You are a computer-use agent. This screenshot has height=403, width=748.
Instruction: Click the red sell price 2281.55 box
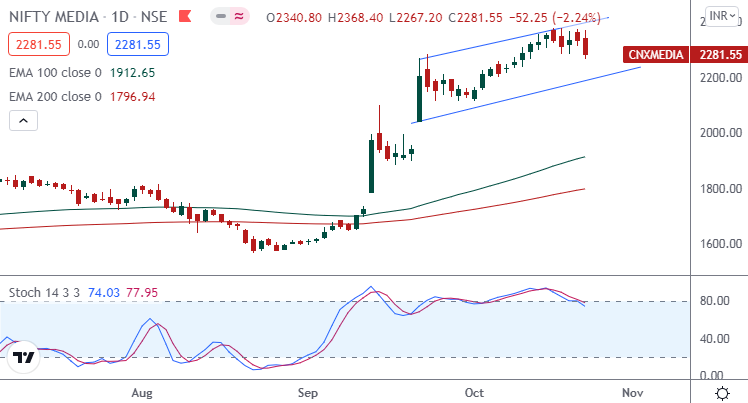[37, 44]
